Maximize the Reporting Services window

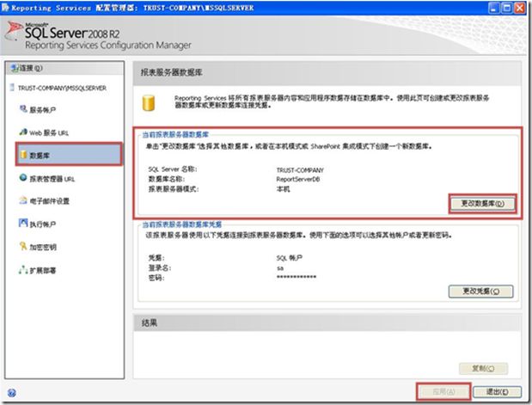(x=507, y=8)
